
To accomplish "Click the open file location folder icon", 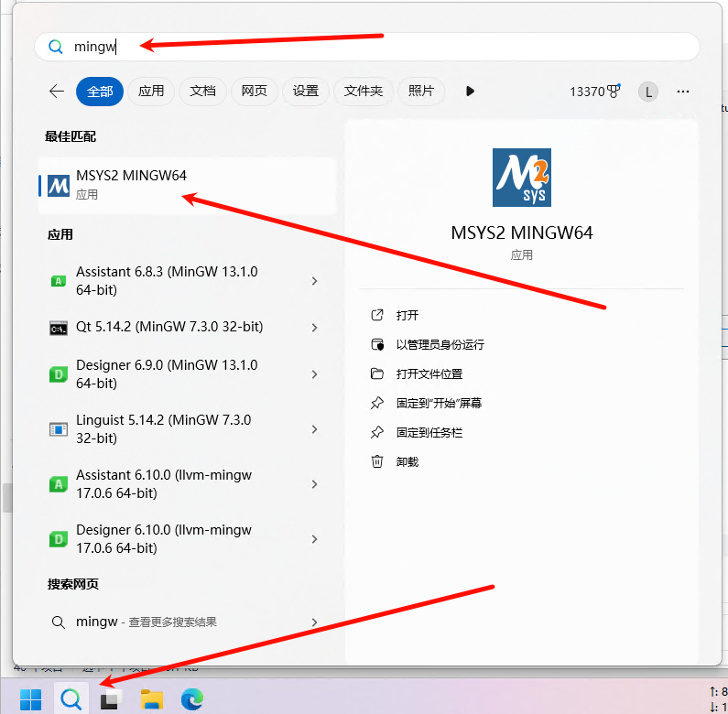I will [x=377, y=373].
